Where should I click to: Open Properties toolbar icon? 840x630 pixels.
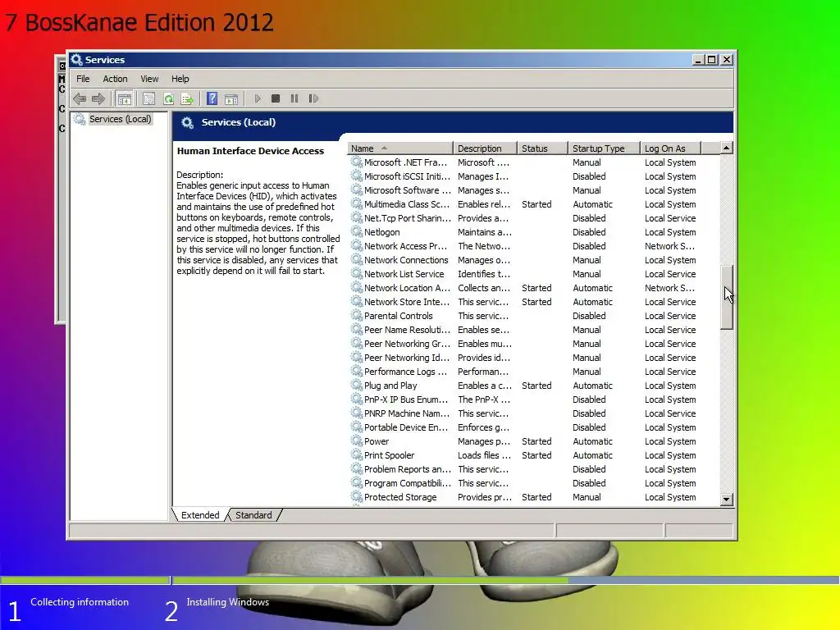tap(149, 98)
